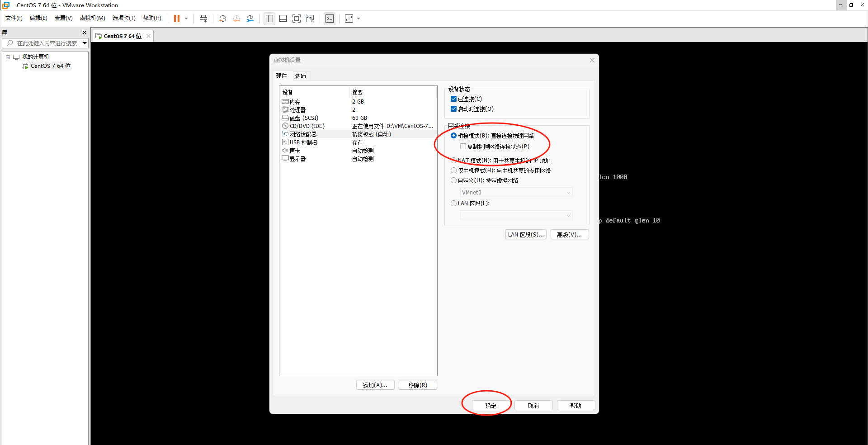Open the 文件(F) menu
The height and width of the screenshot is (445, 868).
coord(14,18)
